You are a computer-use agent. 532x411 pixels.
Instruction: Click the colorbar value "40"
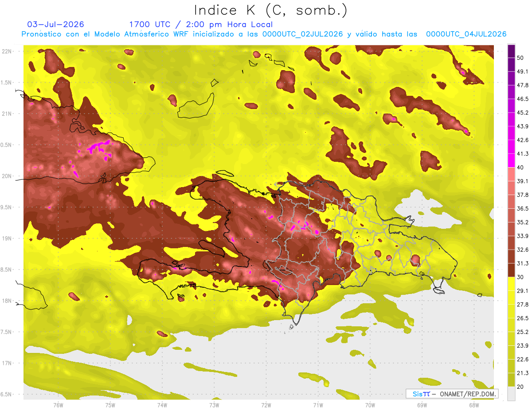521,167
